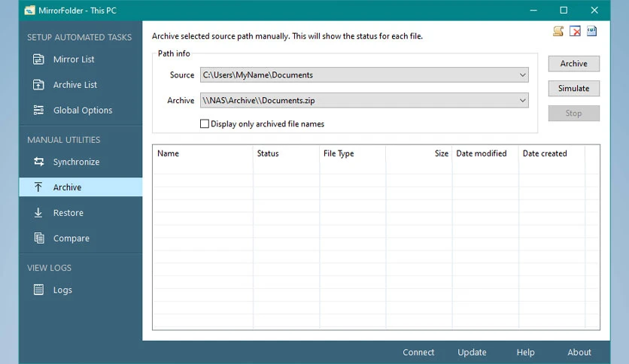This screenshot has height=364, width=629.
Task: Click the 'Path info' group label
Action: (x=174, y=53)
